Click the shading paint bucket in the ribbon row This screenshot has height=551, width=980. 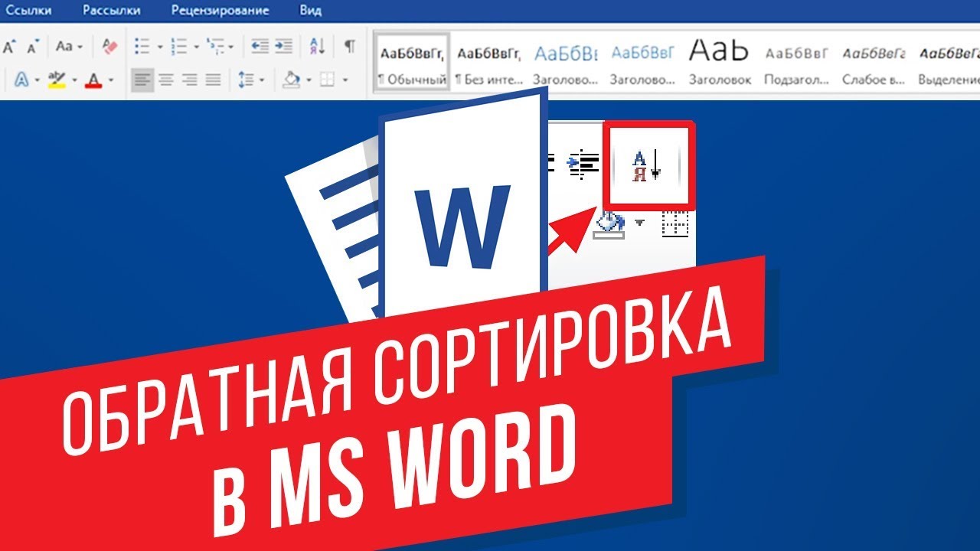pyautogui.click(x=292, y=79)
